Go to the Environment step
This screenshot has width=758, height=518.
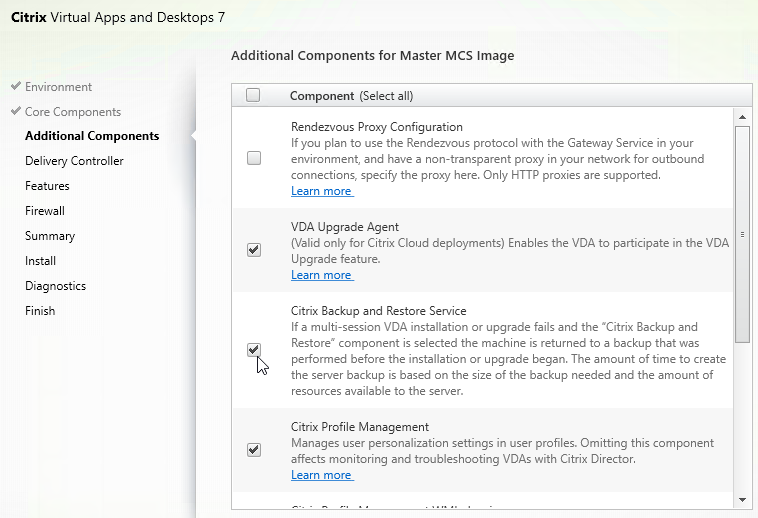58,87
